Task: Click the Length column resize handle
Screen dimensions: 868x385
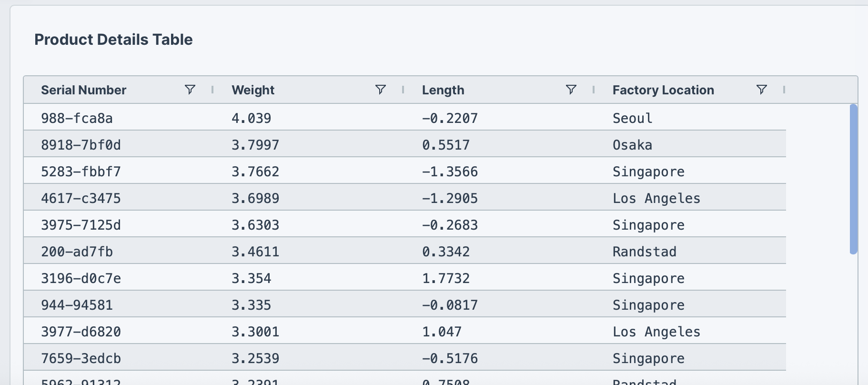Action: (x=594, y=90)
